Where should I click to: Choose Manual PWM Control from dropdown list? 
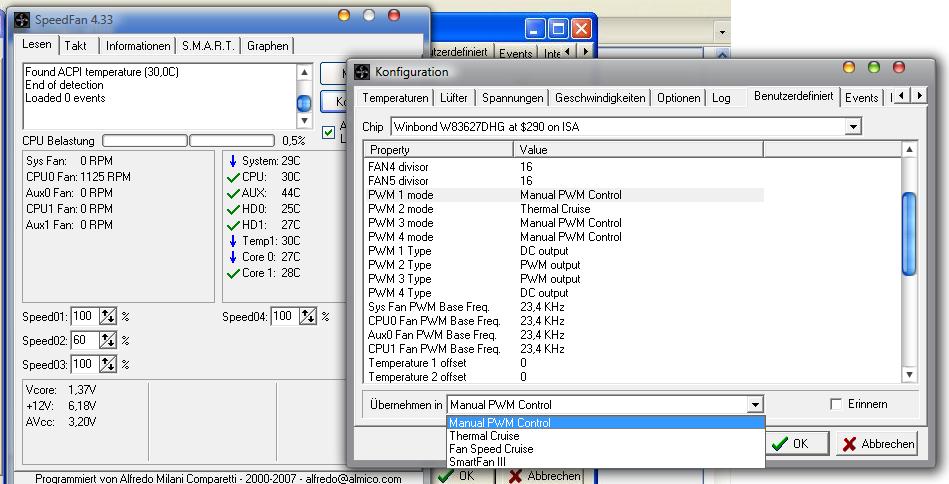tap(606, 423)
